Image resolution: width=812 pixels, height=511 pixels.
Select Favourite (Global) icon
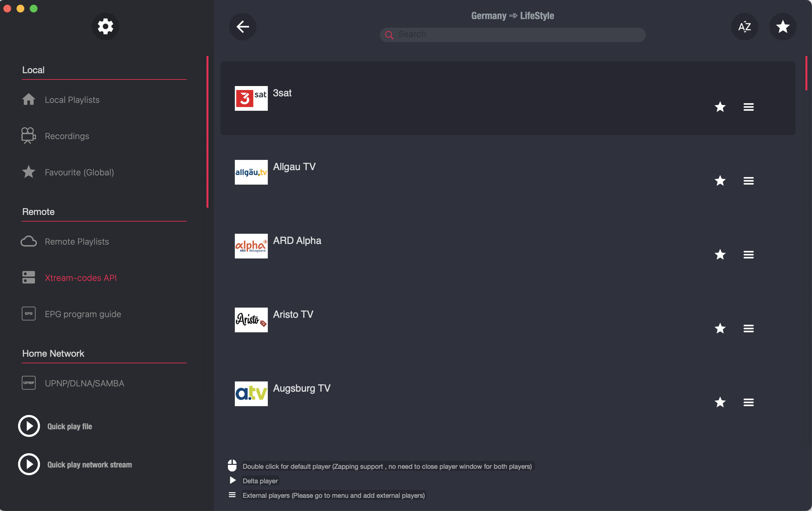tap(29, 171)
